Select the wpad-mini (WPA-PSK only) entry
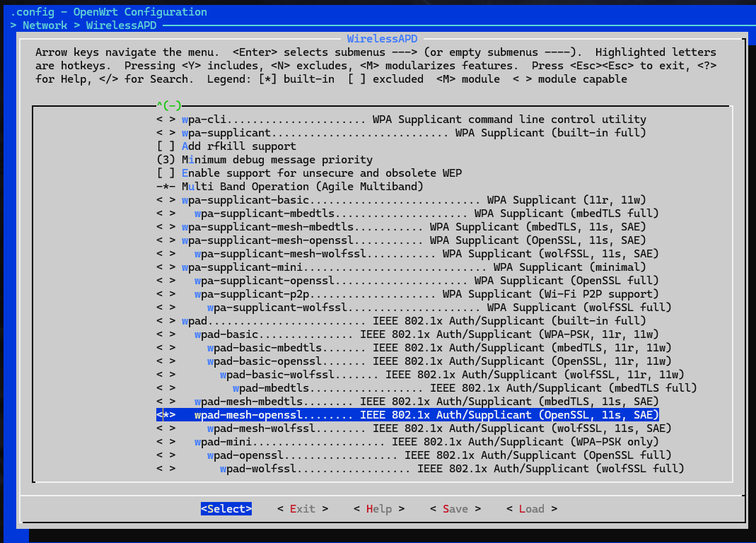The width and height of the screenshot is (756, 543). point(407,442)
